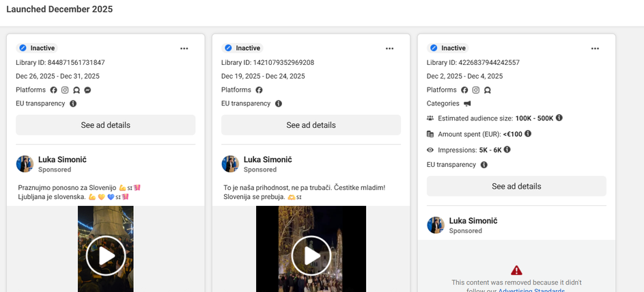This screenshot has height=292, width=644.
Task: Click EU transparency info icon on third card
Action: [x=484, y=165]
